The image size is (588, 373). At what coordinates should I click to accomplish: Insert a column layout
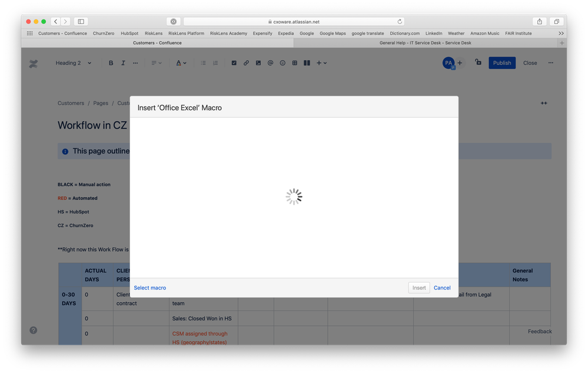307,63
